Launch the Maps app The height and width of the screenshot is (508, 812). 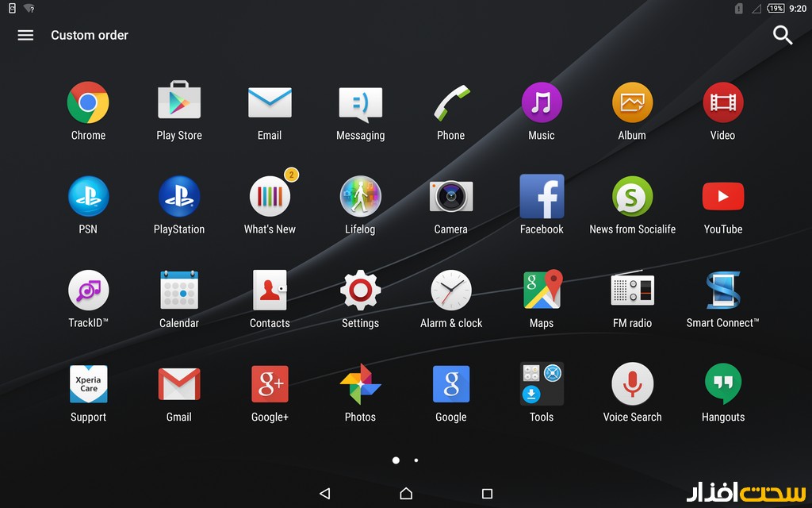542,289
